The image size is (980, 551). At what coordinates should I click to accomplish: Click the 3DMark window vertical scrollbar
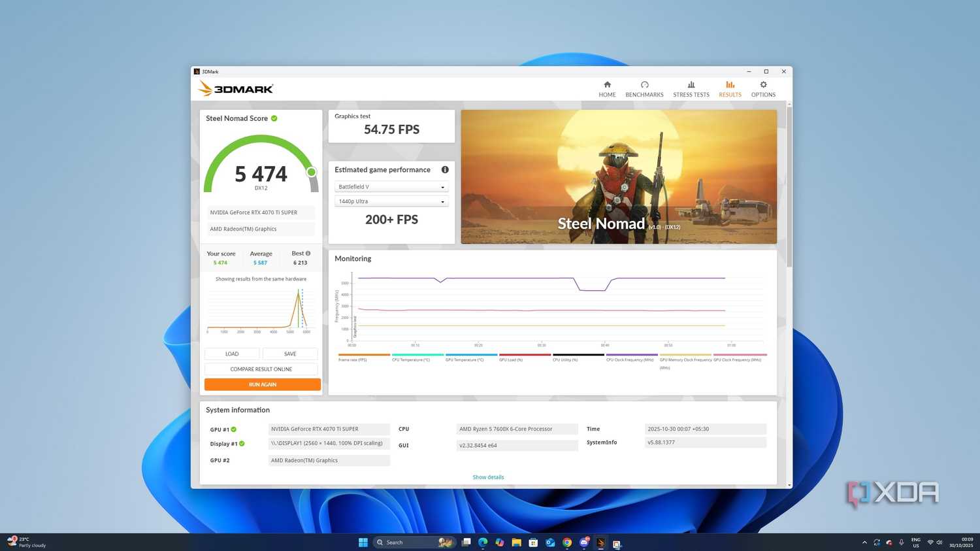click(x=789, y=186)
